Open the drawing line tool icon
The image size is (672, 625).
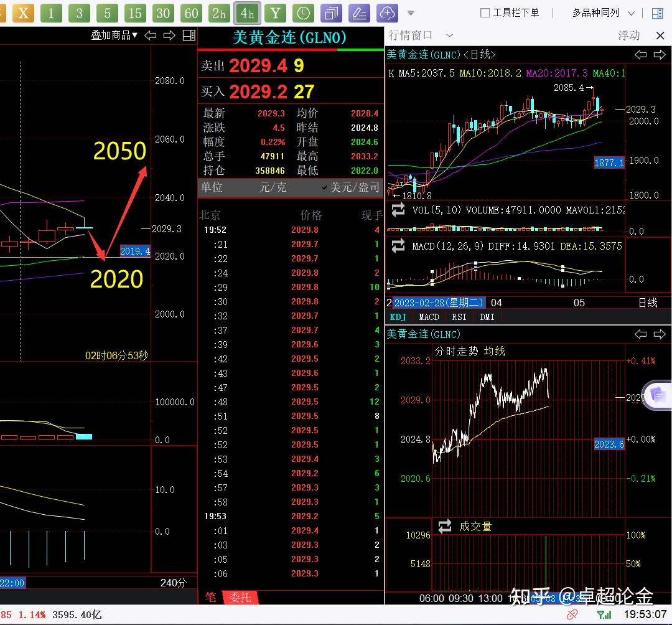point(359,13)
